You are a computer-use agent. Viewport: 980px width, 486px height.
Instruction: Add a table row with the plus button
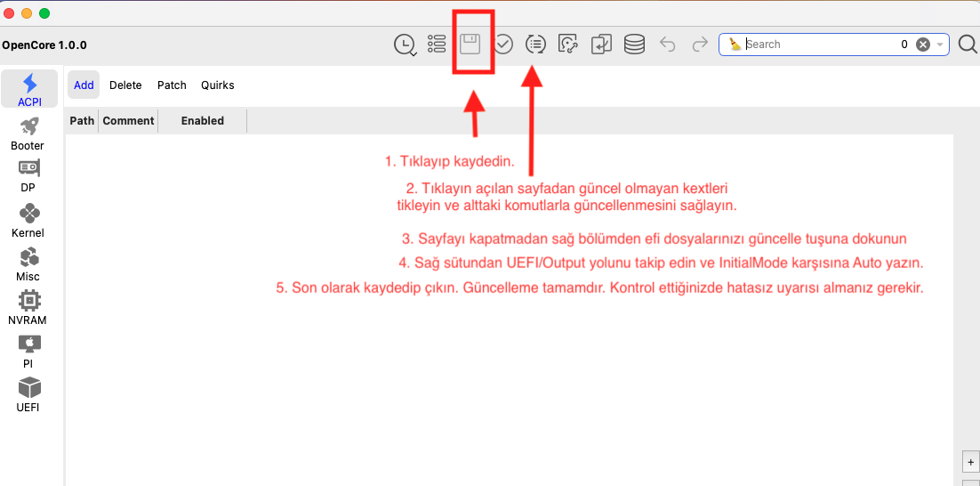(x=970, y=462)
